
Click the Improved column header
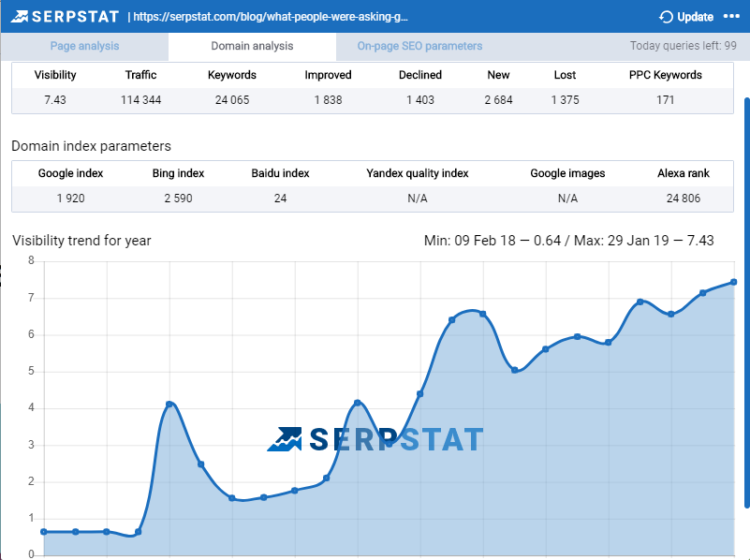(x=328, y=75)
